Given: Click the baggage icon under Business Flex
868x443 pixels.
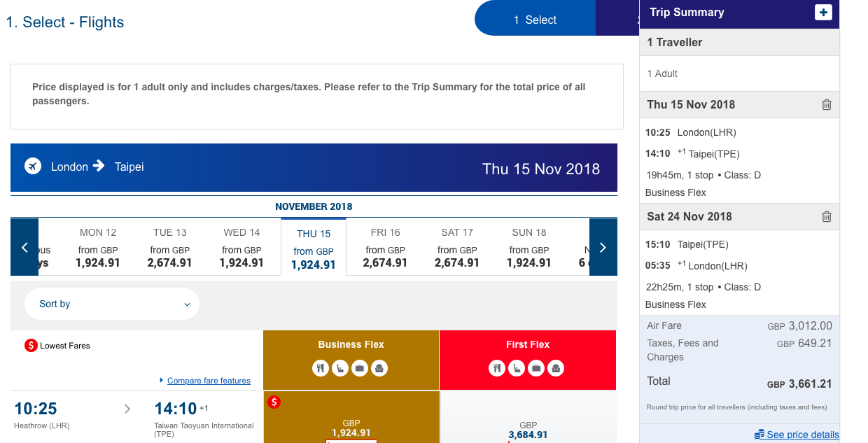Looking at the screenshot, I should tap(359, 367).
